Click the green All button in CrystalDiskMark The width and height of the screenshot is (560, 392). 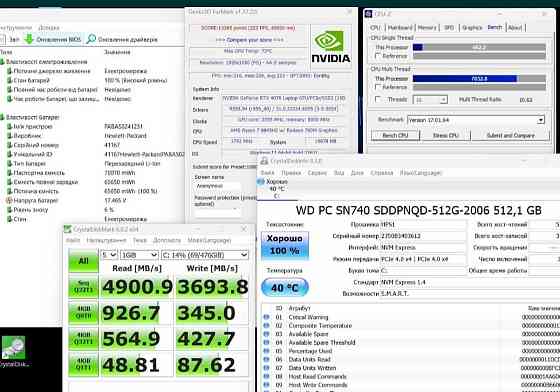[x=83, y=261]
